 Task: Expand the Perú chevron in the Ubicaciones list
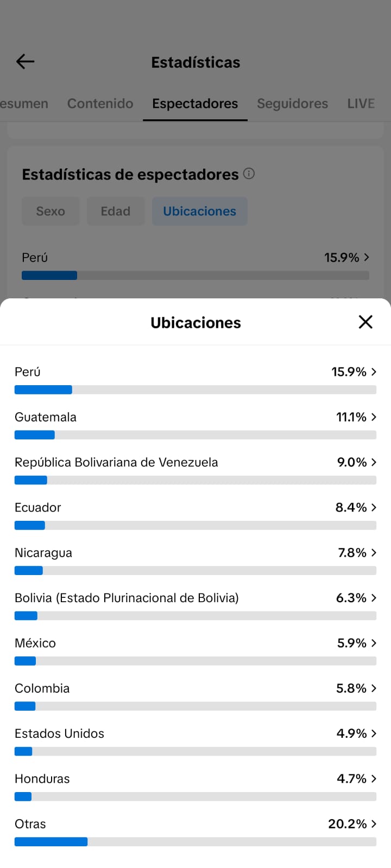pyautogui.click(x=374, y=372)
